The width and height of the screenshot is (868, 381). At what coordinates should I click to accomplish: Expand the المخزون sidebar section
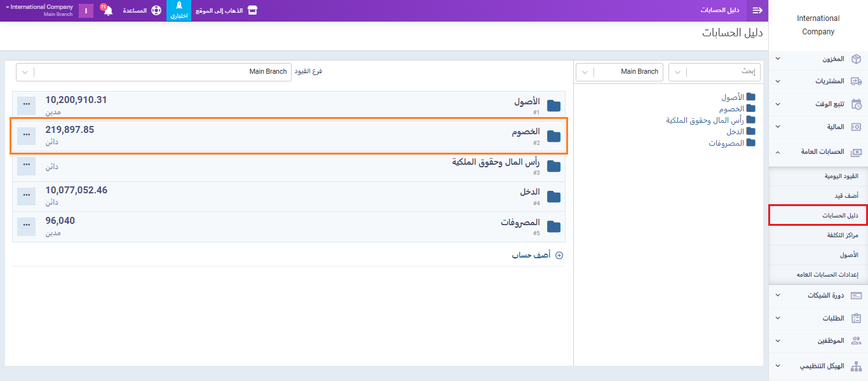(818, 59)
